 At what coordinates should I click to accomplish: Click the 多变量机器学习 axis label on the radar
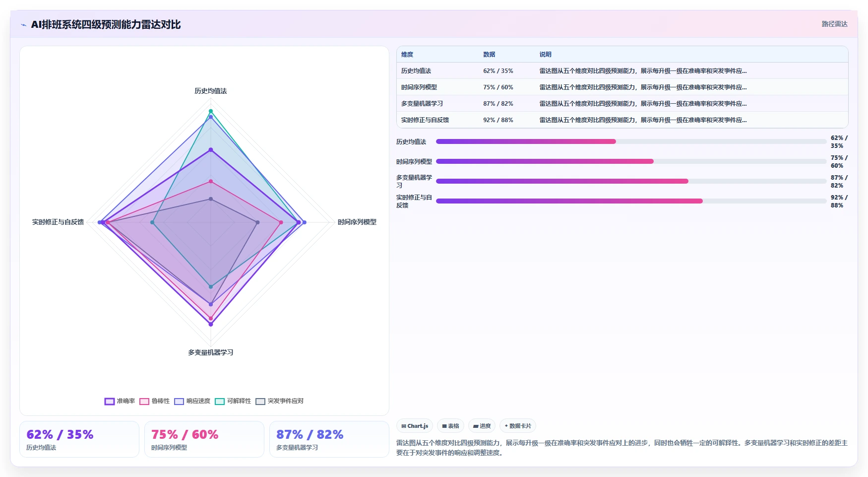211,352
